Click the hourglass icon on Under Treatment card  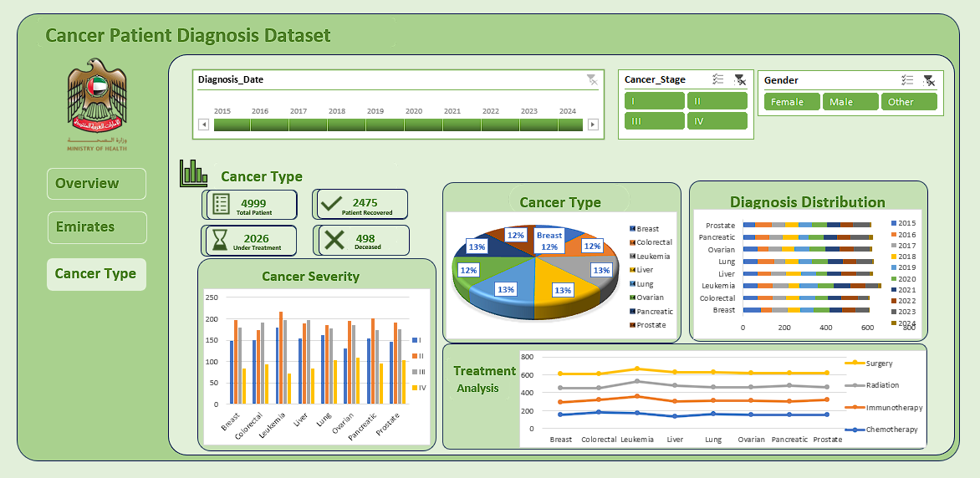click(x=220, y=241)
